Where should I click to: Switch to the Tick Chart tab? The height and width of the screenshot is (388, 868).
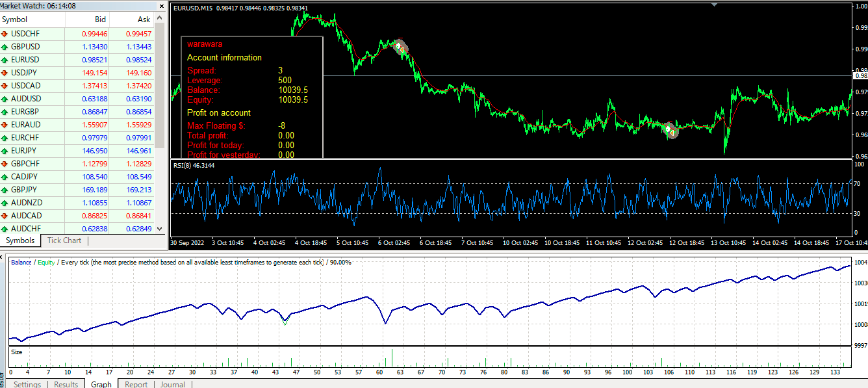pos(64,240)
